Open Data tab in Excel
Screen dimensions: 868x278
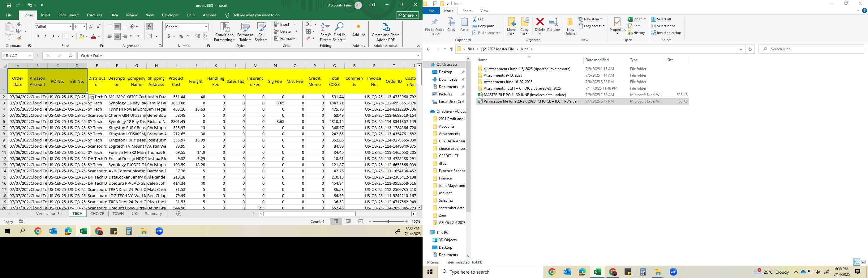114,15
